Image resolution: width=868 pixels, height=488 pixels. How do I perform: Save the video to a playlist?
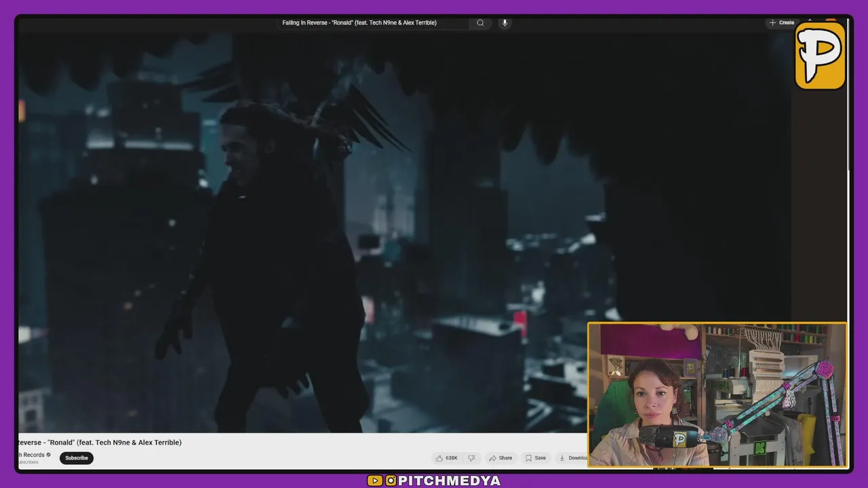click(535, 458)
